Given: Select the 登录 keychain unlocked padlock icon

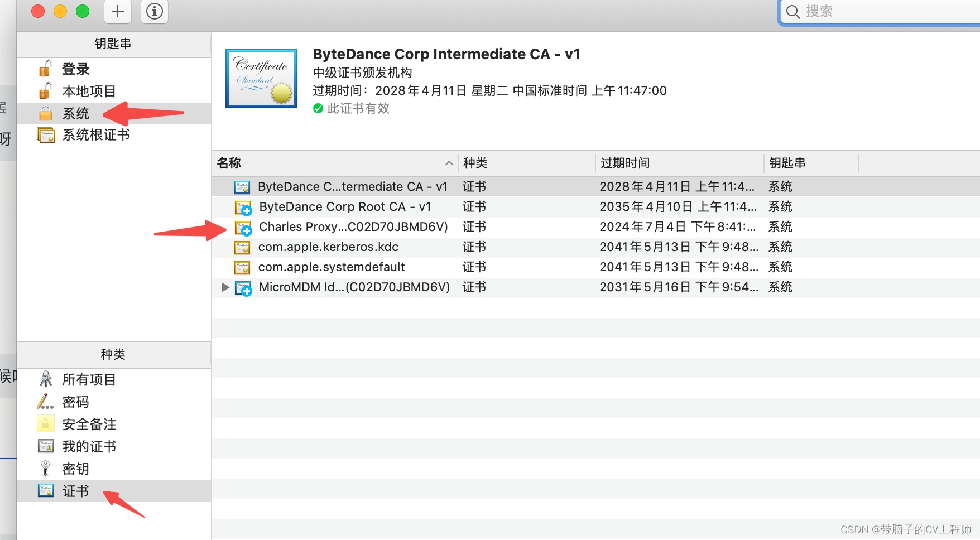Looking at the screenshot, I should 46,69.
